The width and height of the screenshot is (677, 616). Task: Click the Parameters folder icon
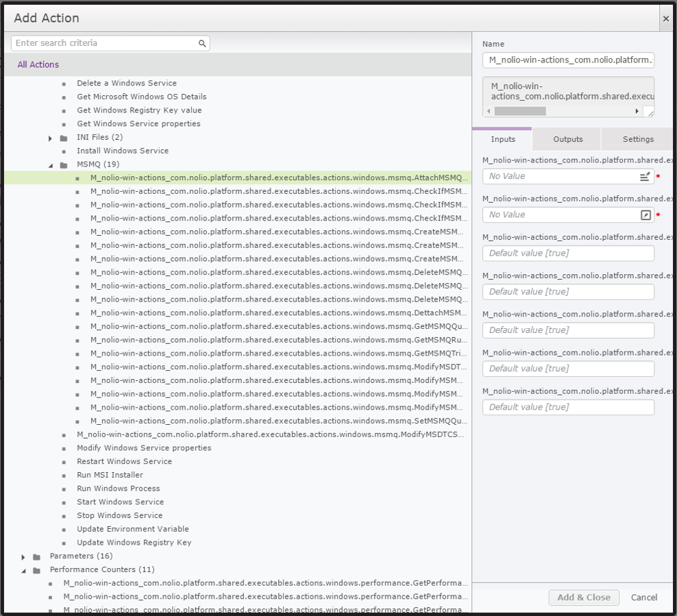37,557
